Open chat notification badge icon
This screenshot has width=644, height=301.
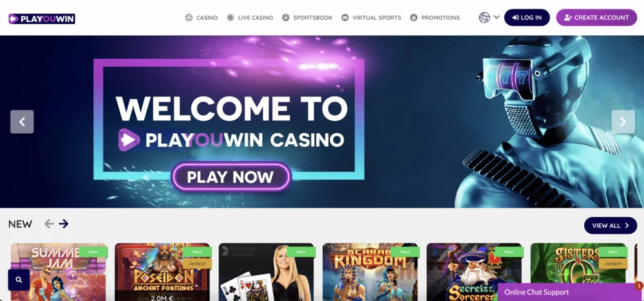pos(639,286)
